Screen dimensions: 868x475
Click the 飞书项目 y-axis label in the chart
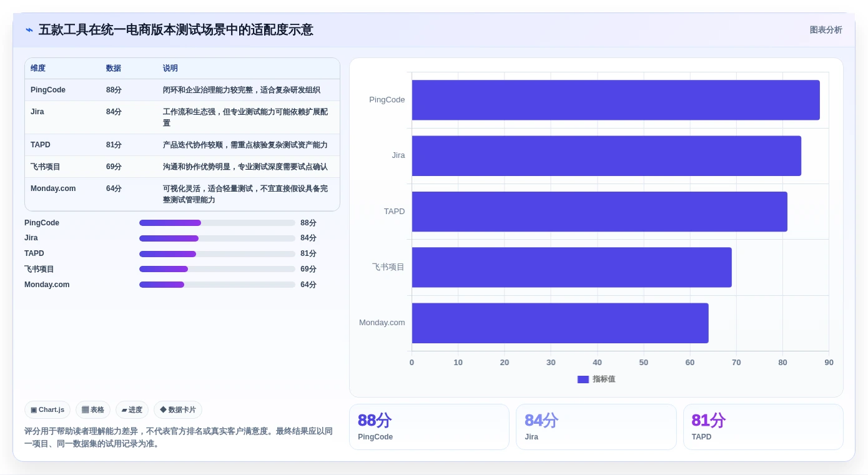[388, 267]
